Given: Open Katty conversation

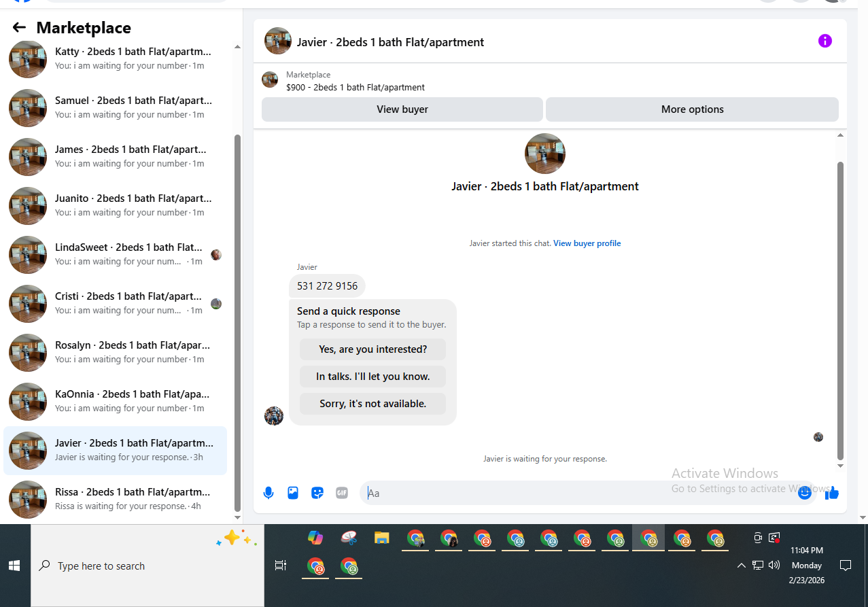Looking at the screenshot, I should (x=116, y=58).
